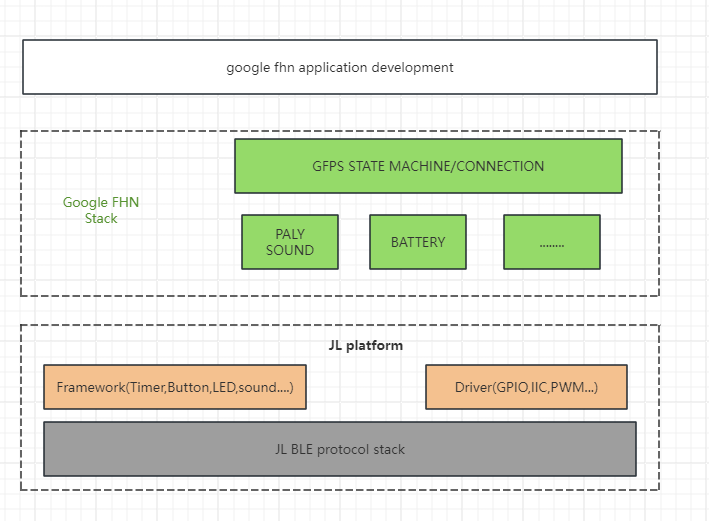Select the BATTERY green block
This screenshot has height=521, width=709.
pos(418,242)
